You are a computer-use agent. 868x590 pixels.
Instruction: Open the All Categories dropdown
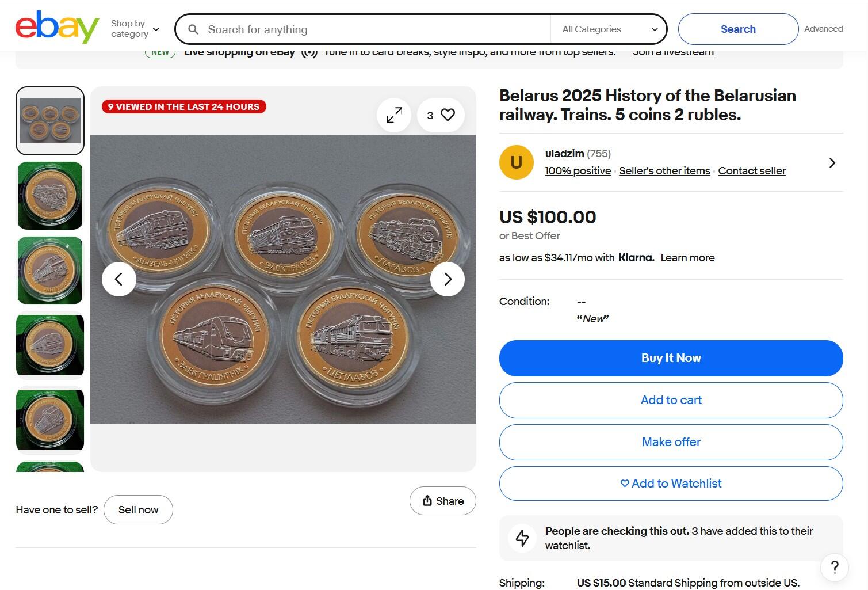[x=609, y=29]
